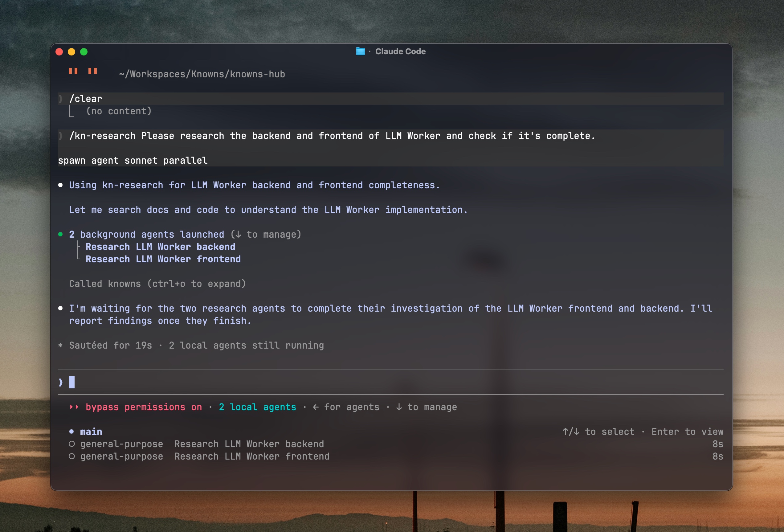This screenshot has height=532, width=784.
Task: Click the green dot beside background agents launched
Action: pyautogui.click(x=60, y=234)
